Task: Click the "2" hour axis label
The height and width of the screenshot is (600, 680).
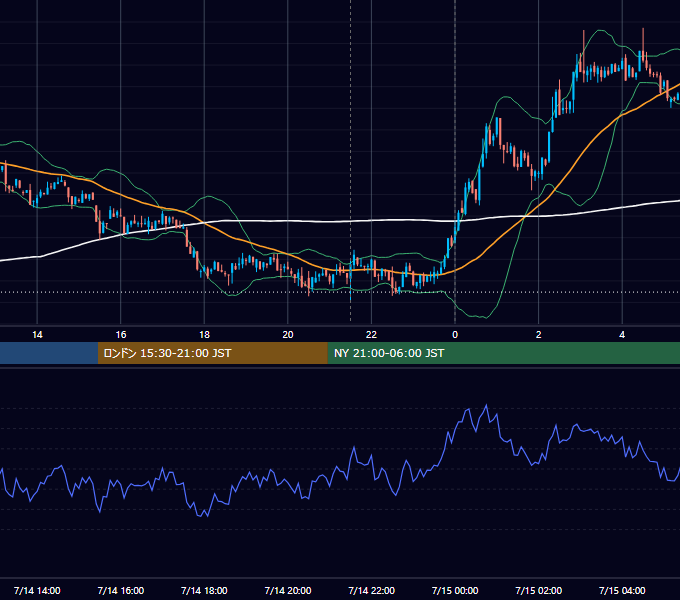Action: (539, 335)
